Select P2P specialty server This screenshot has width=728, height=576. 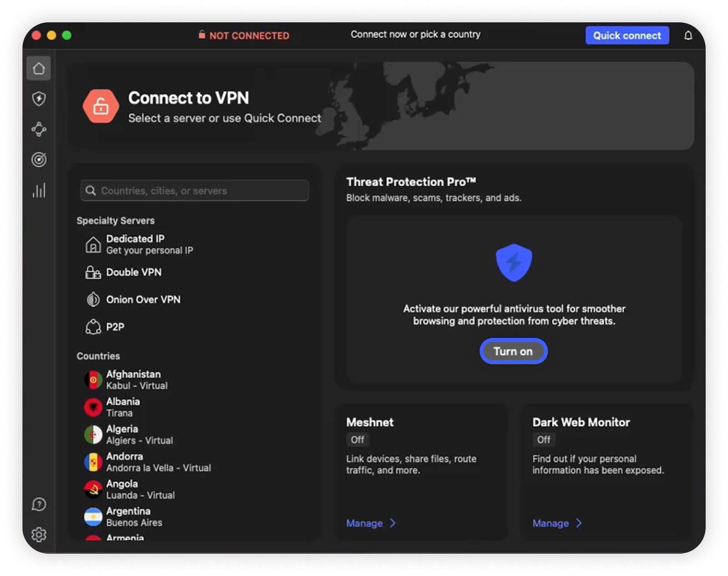tap(115, 327)
